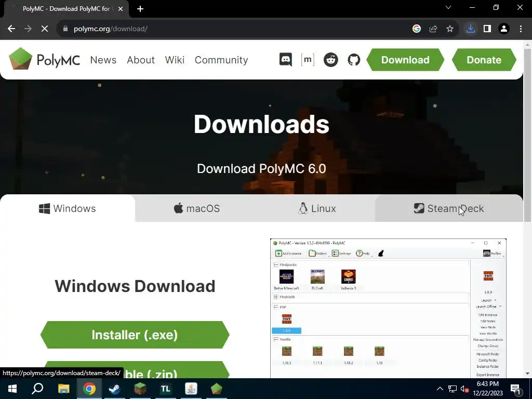Click the green Donate button
The width and height of the screenshot is (532, 399).
[484, 60]
